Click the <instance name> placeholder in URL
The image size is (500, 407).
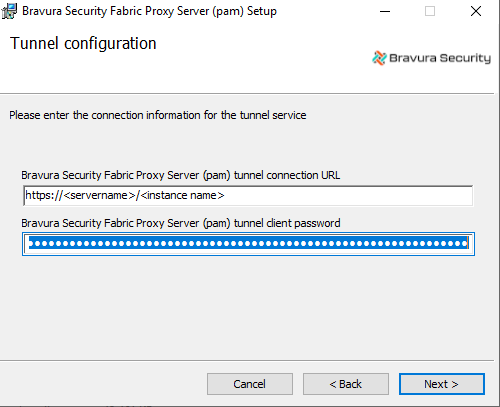[182, 195]
